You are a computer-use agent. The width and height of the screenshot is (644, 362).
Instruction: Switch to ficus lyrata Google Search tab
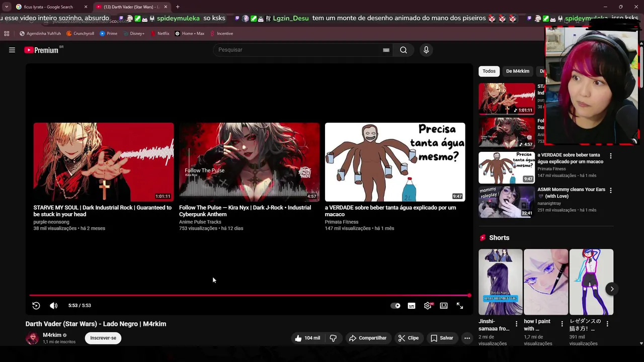tap(48, 7)
